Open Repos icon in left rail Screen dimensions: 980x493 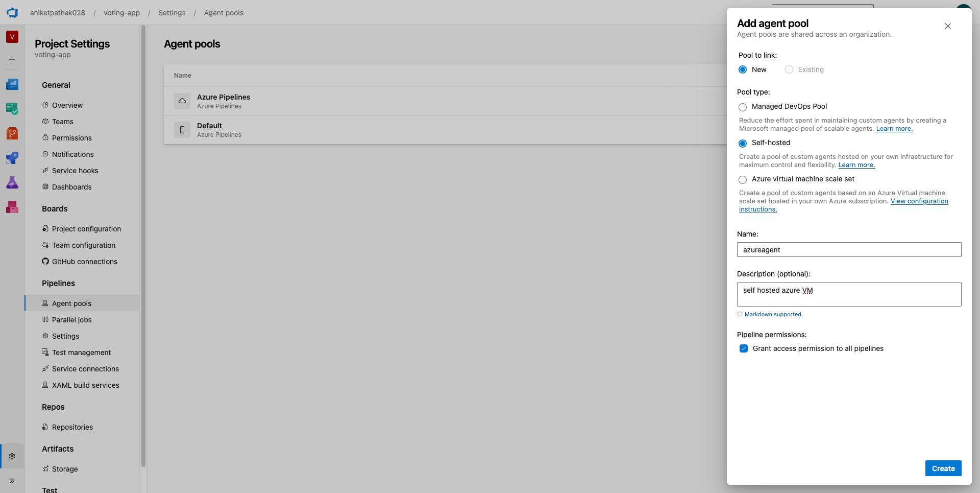(x=12, y=133)
